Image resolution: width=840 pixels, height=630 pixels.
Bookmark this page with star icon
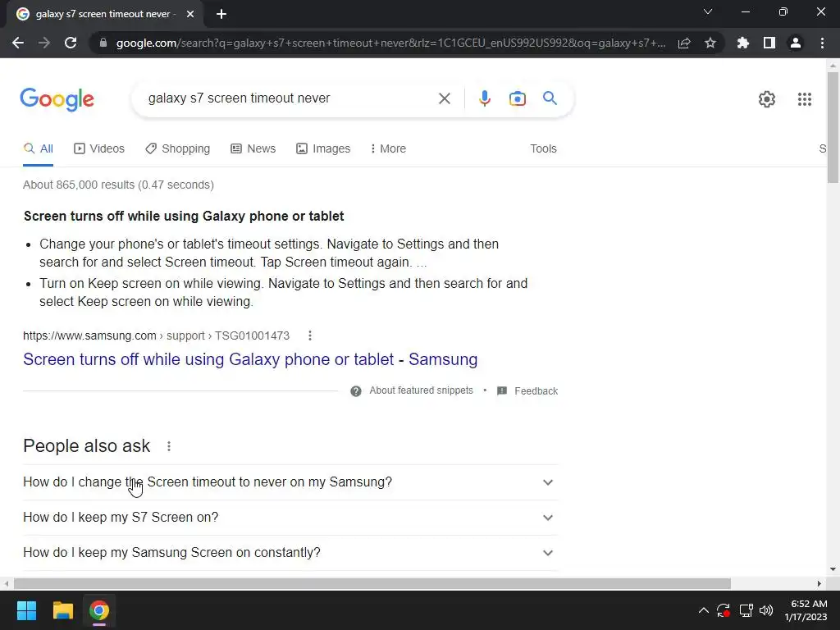tap(710, 43)
